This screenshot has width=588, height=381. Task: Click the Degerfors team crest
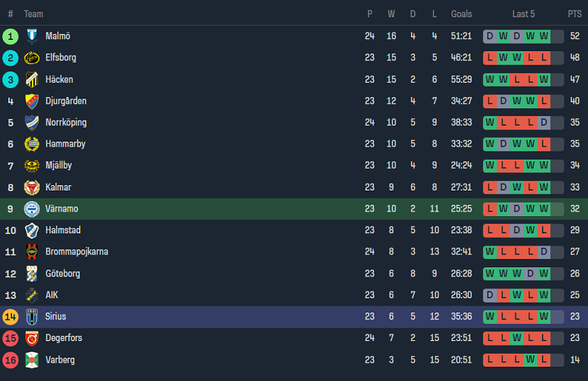pyautogui.click(x=32, y=338)
